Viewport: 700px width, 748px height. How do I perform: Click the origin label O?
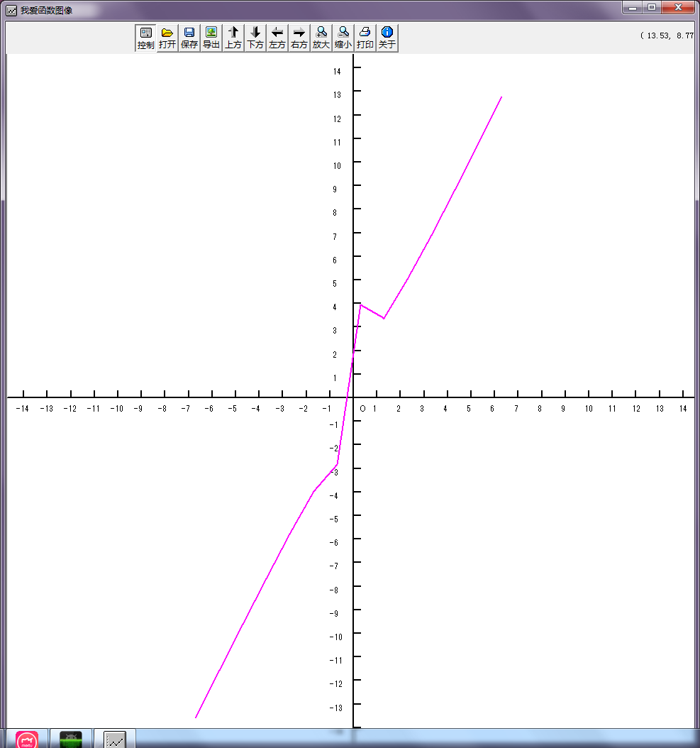[x=362, y=408]
